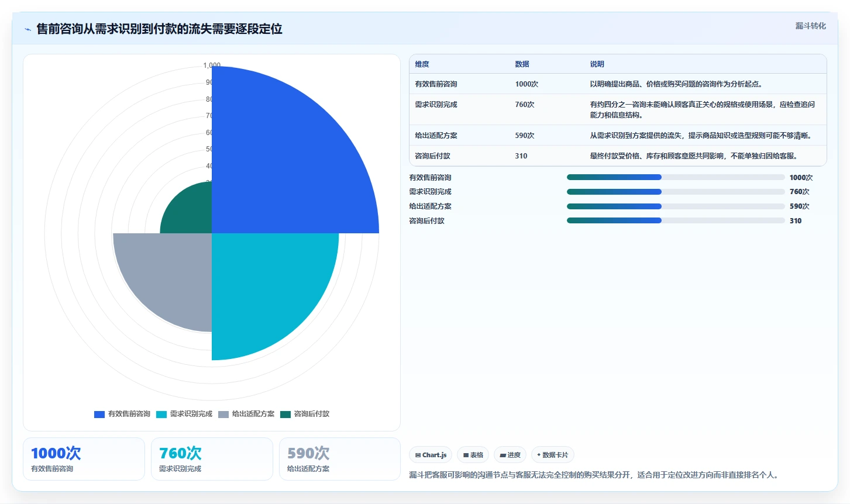The height and width of the screenshot is (504, 850).
Task: Click the 需求识别完成 progress bar
Action: click(x=676, y=192)
